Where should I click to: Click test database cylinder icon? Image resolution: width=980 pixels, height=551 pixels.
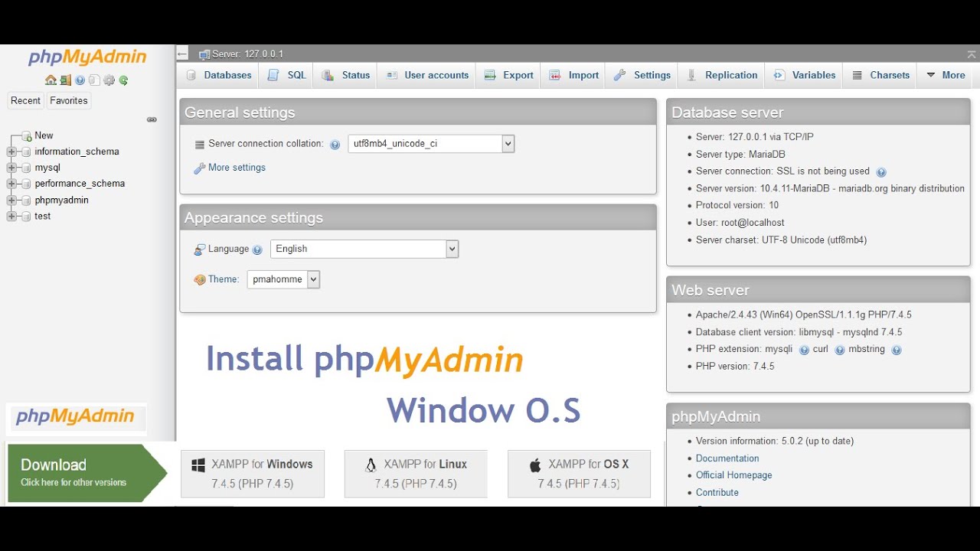(26, 217)
